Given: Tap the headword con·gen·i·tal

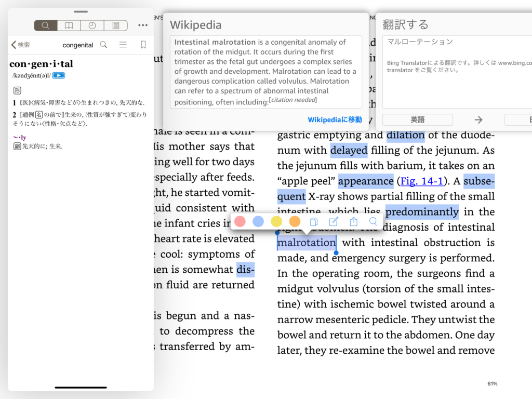Looking at the screenshot, I should click(x=41, y=64).
